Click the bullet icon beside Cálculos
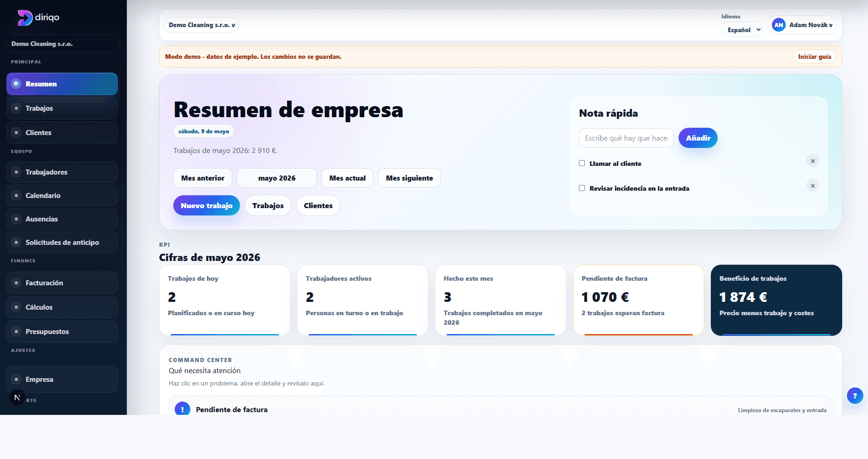The image size is (868, 459). click(17, 307)
